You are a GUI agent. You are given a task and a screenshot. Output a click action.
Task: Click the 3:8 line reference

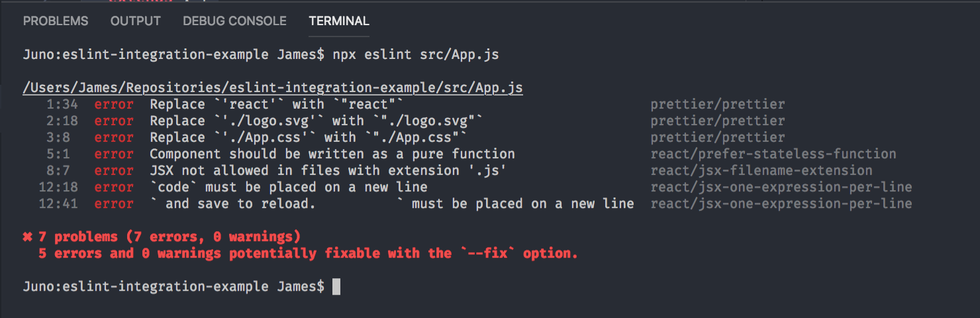coord(66,137)
